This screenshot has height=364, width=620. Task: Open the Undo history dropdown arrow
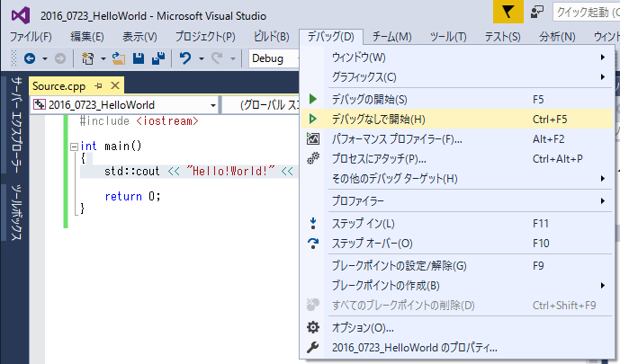point(202,58)
